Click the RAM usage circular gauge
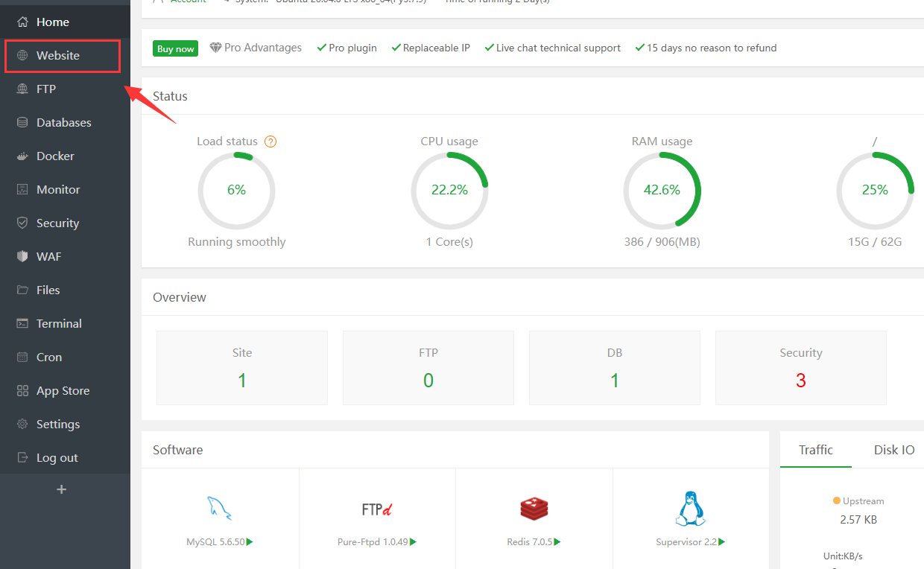924x569 pixels. [x=662, y=191]
